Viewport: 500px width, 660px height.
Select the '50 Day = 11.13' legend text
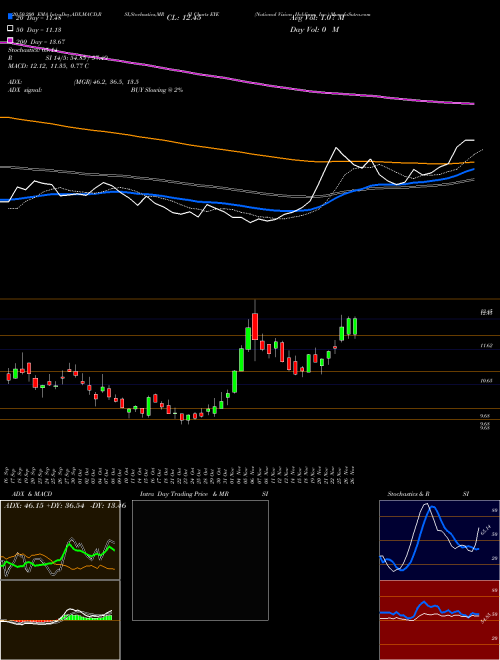(x=39, y=30)
